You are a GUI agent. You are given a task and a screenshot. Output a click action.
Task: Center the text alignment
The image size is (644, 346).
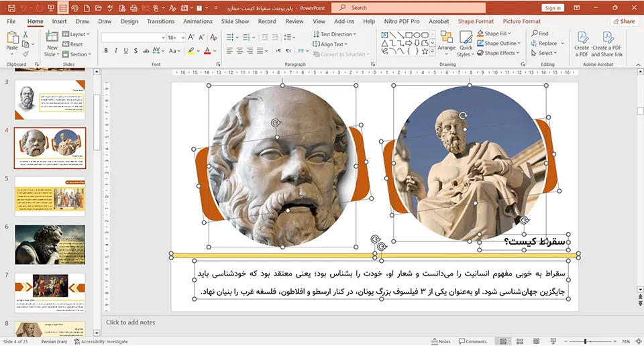coord(239,50)
